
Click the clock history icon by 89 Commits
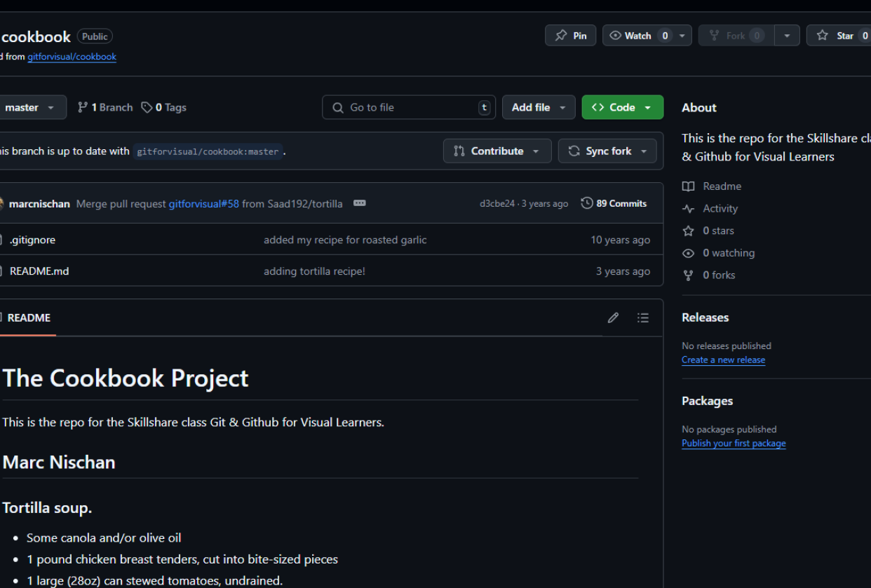(x=587, y=203)
